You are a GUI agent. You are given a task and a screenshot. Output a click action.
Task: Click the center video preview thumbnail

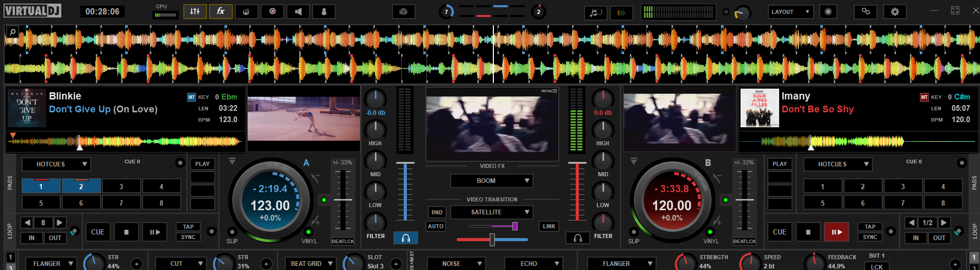[492, 124]
